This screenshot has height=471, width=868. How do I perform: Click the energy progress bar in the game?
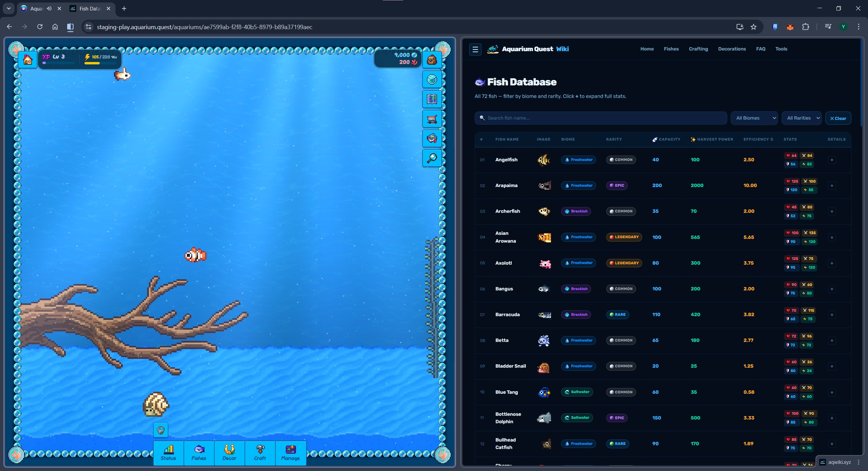101,63
